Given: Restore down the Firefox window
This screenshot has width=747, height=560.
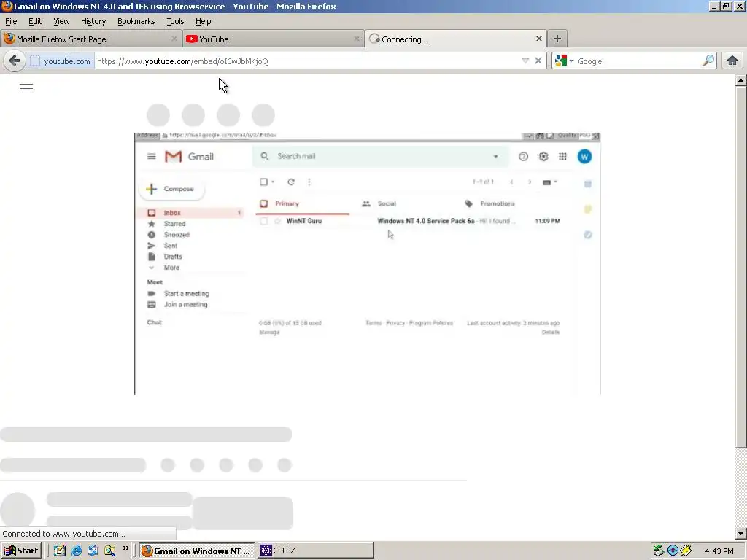Looking at the screenshot, I should click(x=726, y=6).
